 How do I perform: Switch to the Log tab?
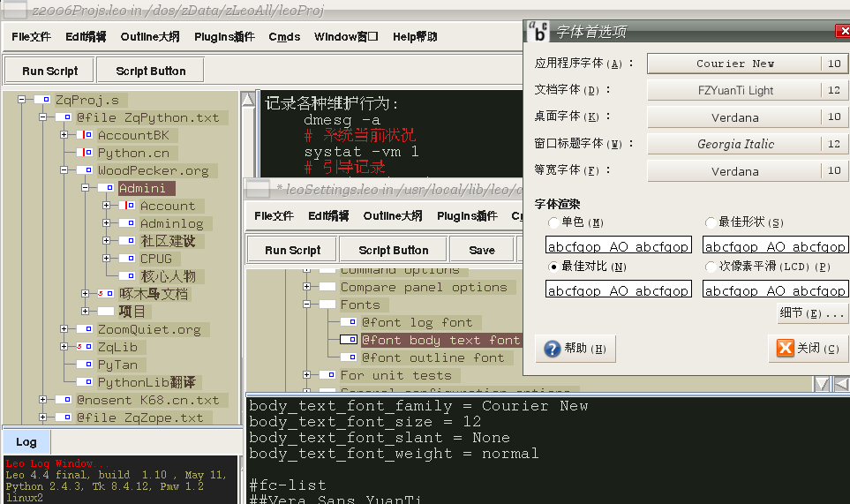[x=26, y=441]
